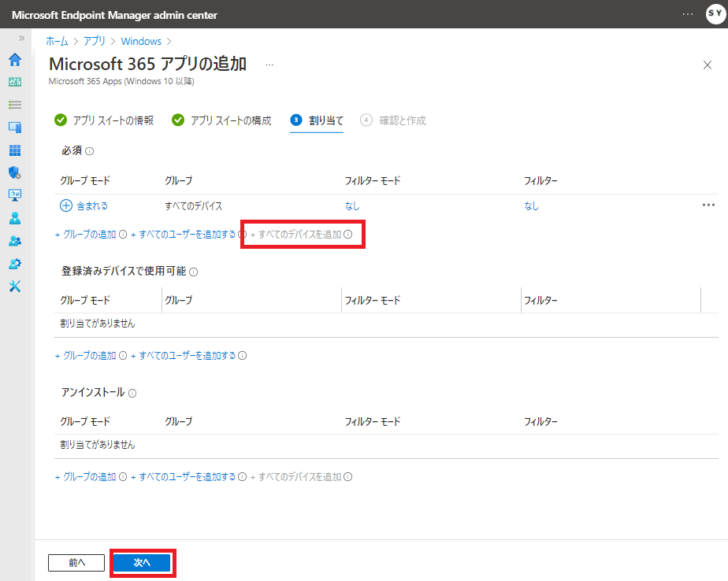Click すべてのデバイスを追加 under 必須
728x581 pixels.
295,235
